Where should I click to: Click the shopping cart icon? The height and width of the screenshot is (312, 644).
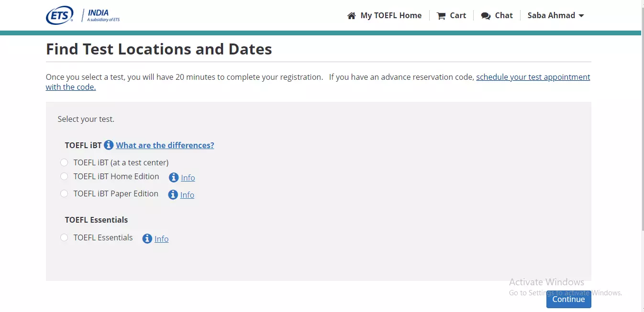[441, 16]
